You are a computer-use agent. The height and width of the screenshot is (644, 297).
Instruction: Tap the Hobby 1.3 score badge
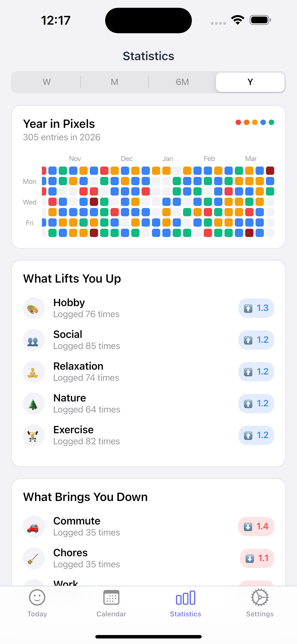coord(256,308)
